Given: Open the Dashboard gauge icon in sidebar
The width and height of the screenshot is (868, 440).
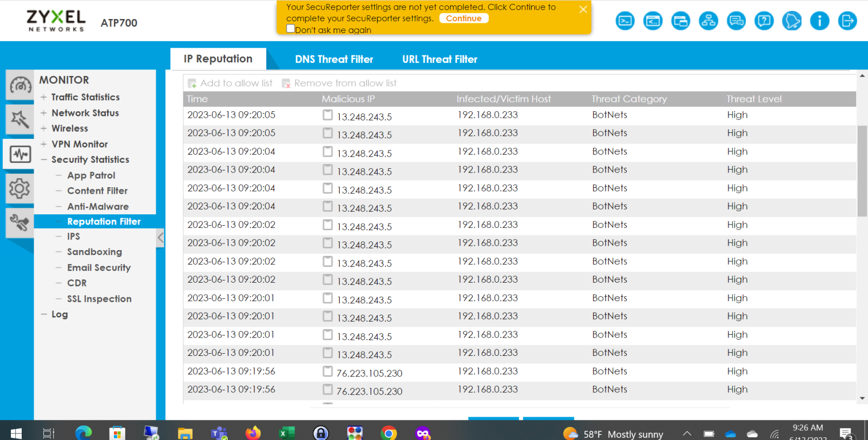Looking at the screenshot, I should (20, 85).
